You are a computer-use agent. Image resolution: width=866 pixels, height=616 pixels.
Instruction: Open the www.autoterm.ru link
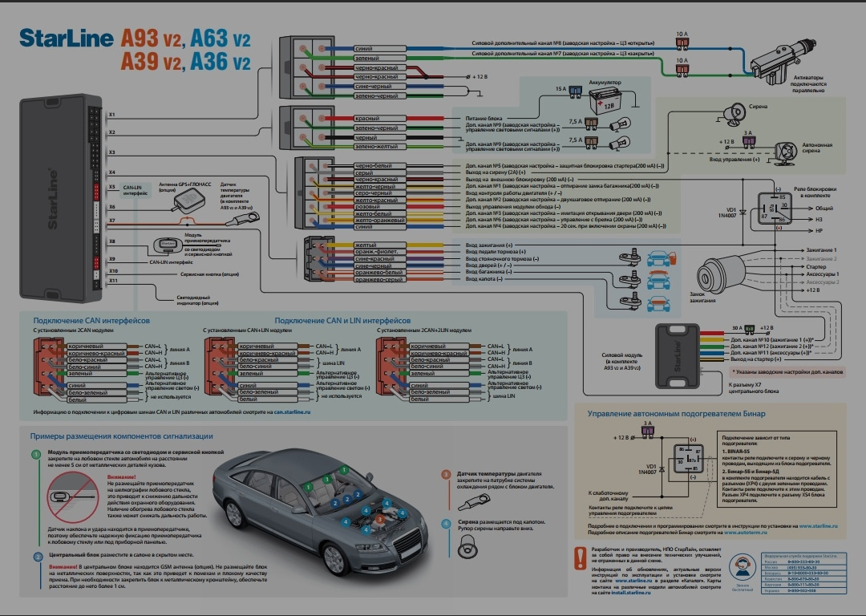[746, 533]
